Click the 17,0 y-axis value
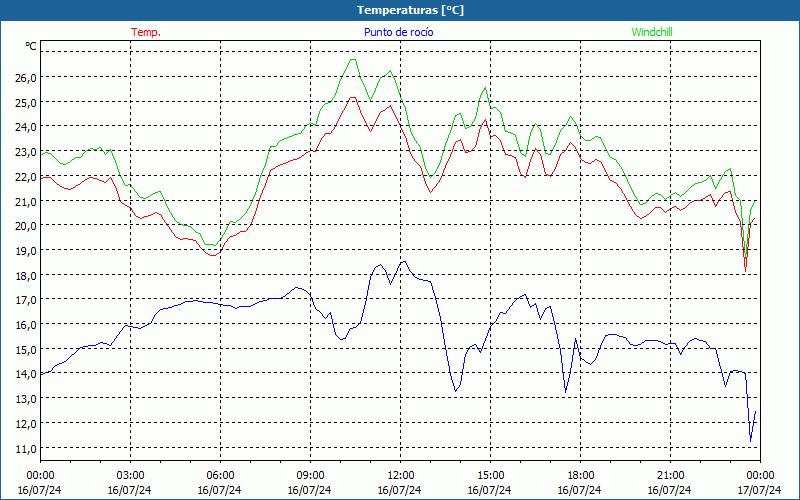The width and height of the screenshot is (800, 500). [26, 301]
